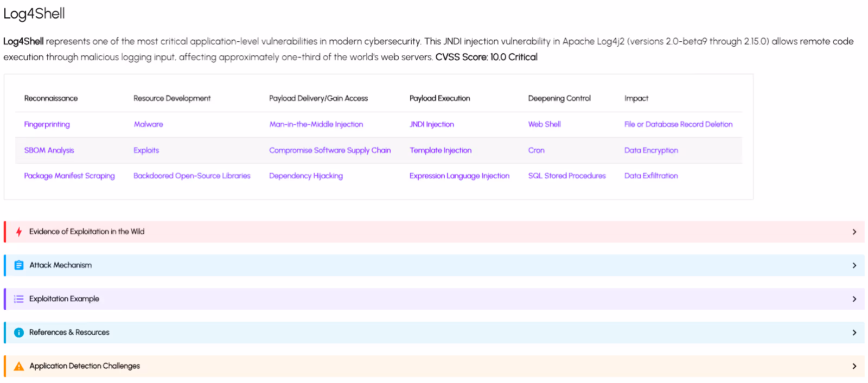The image size is (868, 383).
Task: Click the CVSS Score: 10.0 Critical text
Action: (x=487, y=57)
